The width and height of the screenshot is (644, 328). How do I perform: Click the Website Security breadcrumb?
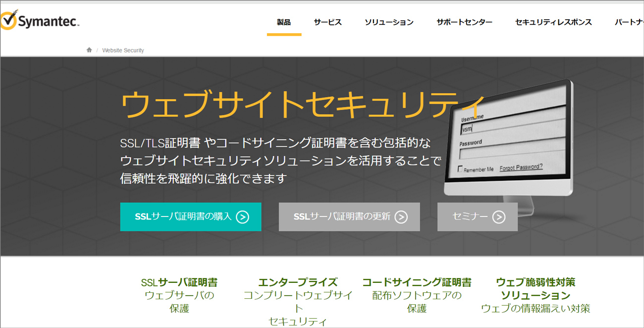coord(123,50)
